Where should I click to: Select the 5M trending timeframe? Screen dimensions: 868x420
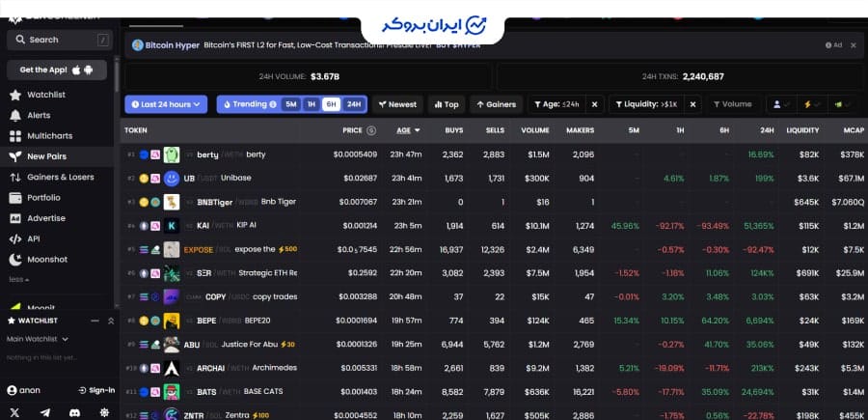290,104
